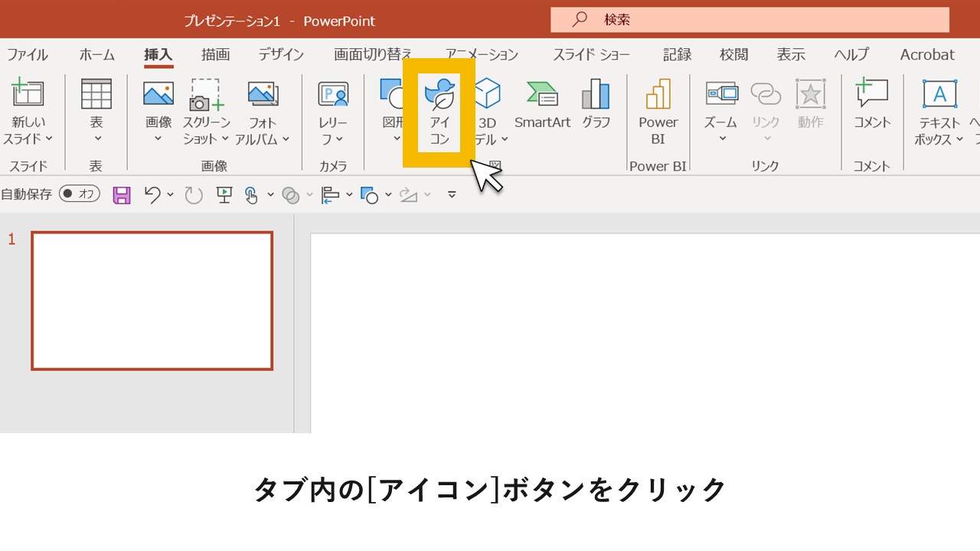
Task: Select slide 1 thumbnail
Action: tap(152, 300)
